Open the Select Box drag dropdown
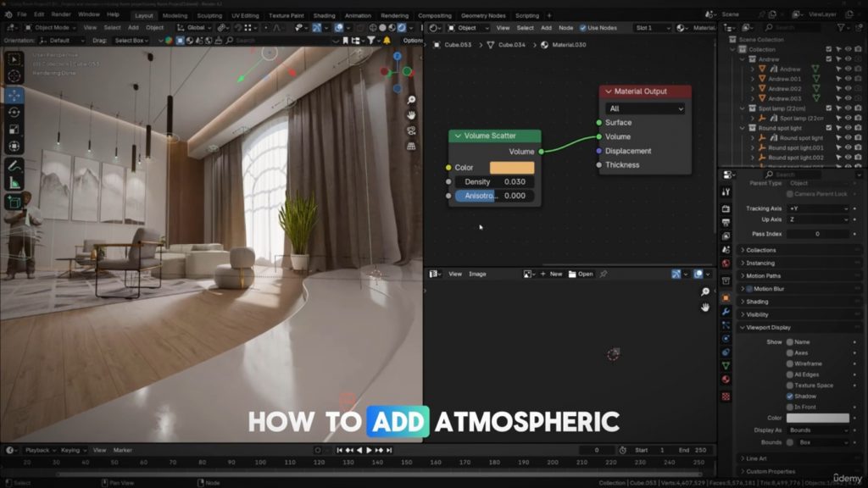868x488 pixels. (131, 41)
